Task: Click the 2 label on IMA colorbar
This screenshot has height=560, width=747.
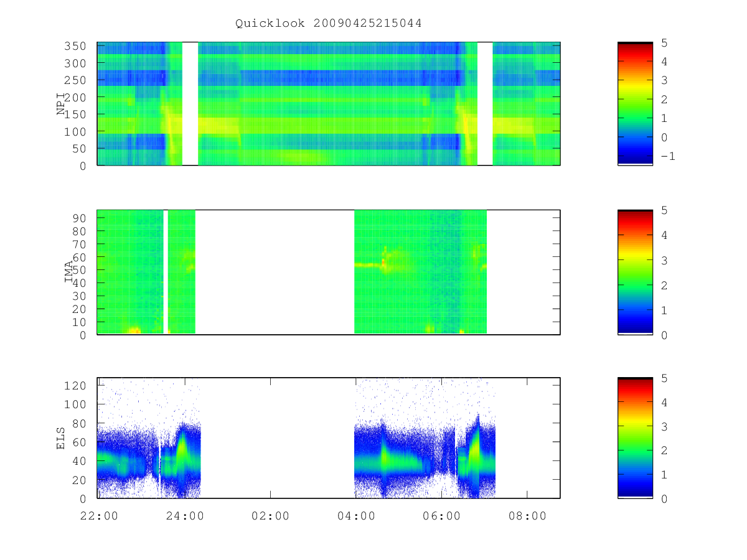Action: tap(664, 285)
